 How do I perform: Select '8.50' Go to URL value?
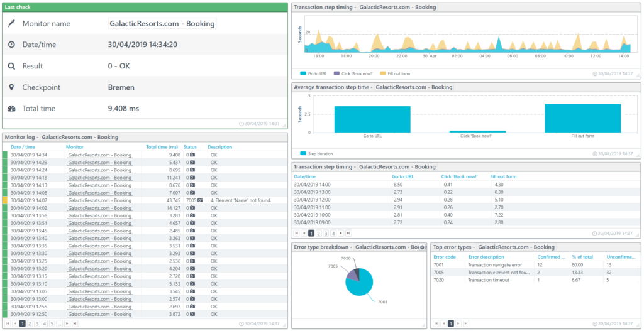(398, 185)
